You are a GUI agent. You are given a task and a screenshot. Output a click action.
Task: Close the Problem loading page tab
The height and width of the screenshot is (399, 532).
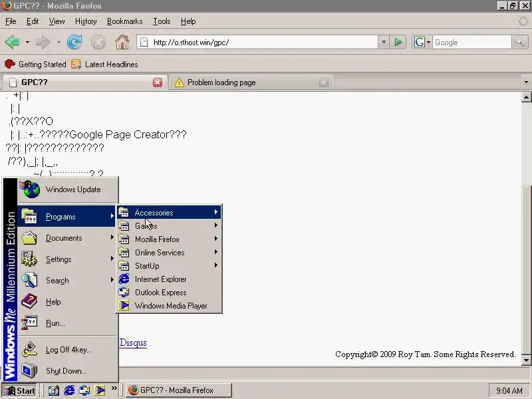coord(324,82)
